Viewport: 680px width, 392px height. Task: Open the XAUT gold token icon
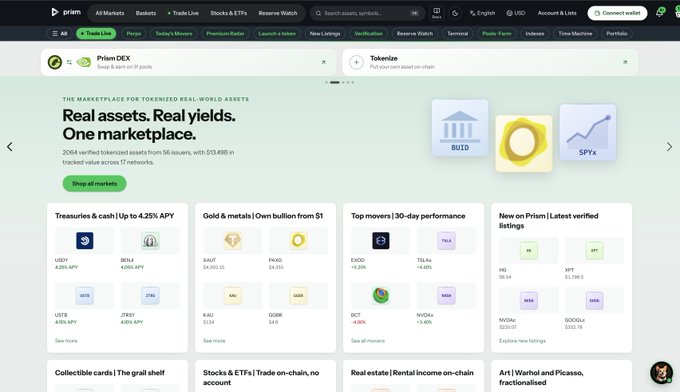point(232,241)
